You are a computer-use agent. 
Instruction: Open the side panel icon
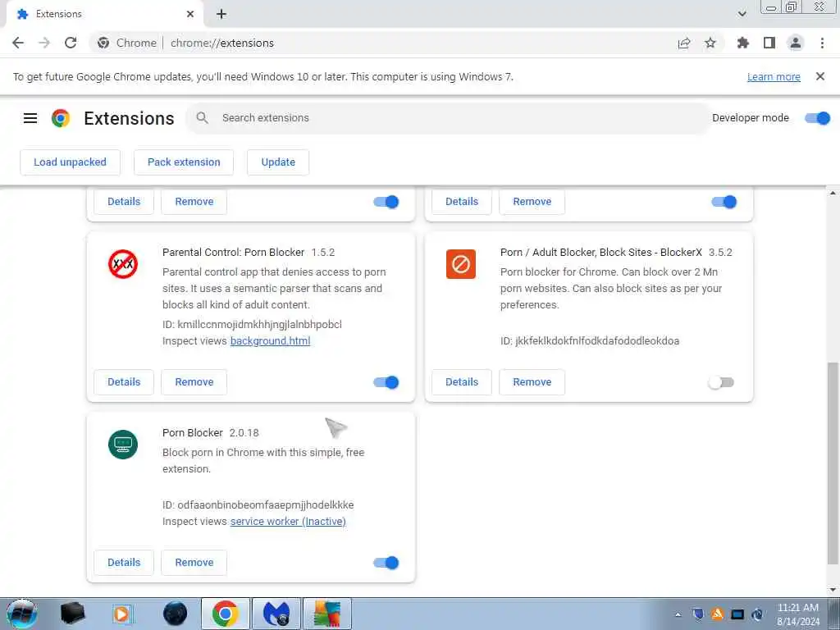(769, 43)
